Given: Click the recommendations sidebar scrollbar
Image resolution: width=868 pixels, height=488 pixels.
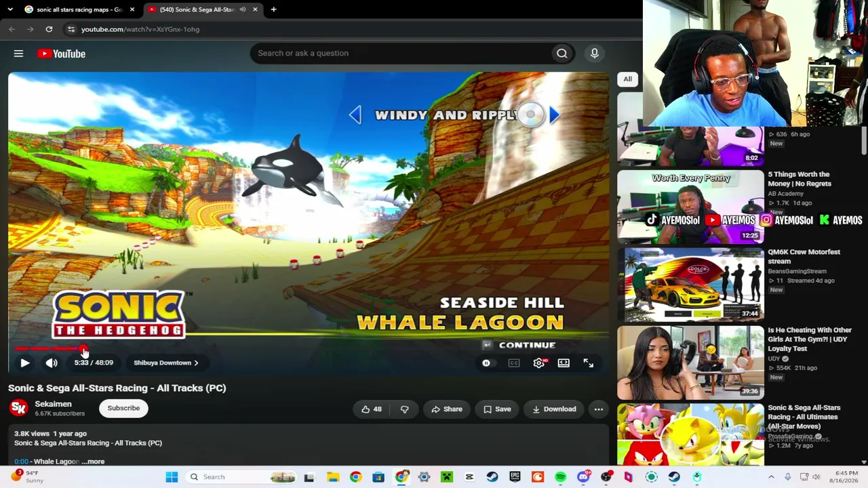Looking at the screenshot, I should pos(864,140).
